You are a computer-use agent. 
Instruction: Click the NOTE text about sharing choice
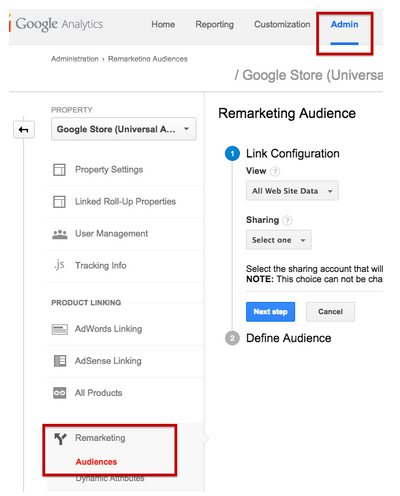click(314, 279)
